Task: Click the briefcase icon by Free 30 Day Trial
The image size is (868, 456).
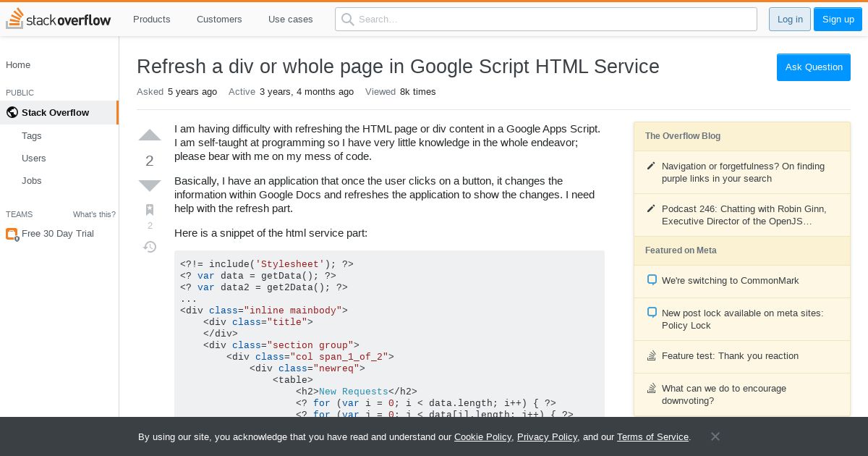Action: (12, 234)
